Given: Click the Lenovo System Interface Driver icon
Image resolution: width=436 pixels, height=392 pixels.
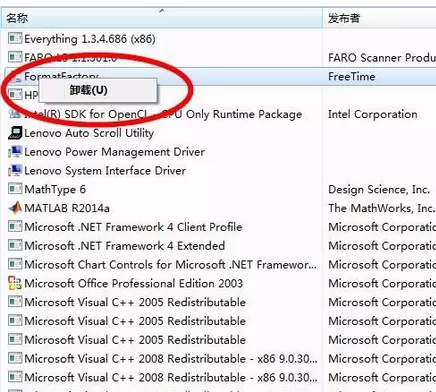Looking at the screenshot, I should (15, 170).
